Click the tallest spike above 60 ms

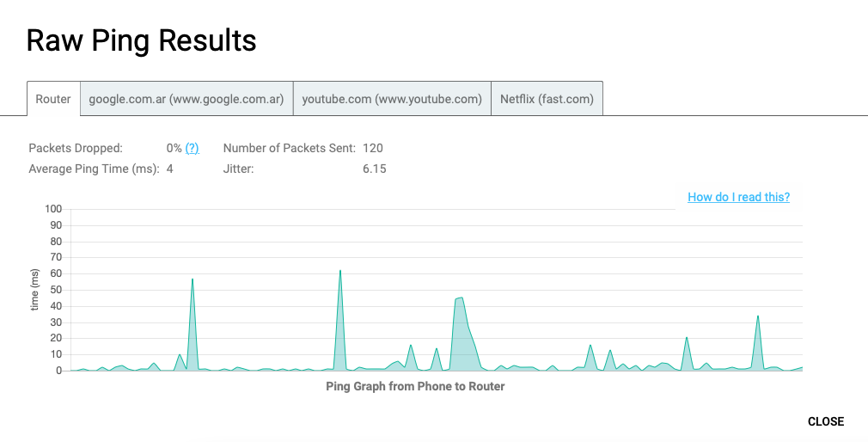click(339, 271)
